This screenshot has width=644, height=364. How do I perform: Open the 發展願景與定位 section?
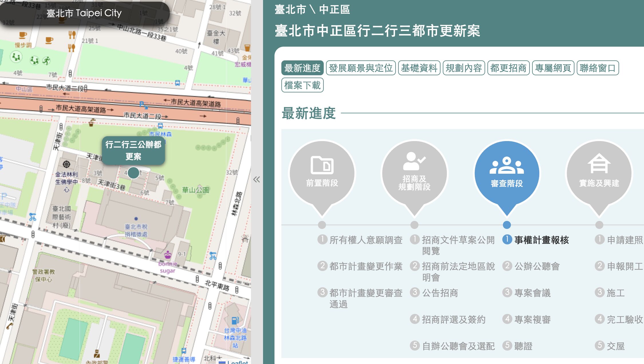(361, 68)
